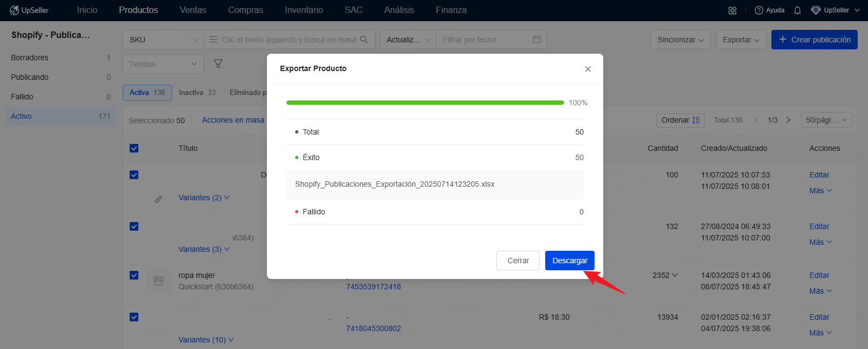Image resolution: width=868 pixels, height=349 pixels.
Task: Select Publicando in the sidebar
Action: click(61, 77)
